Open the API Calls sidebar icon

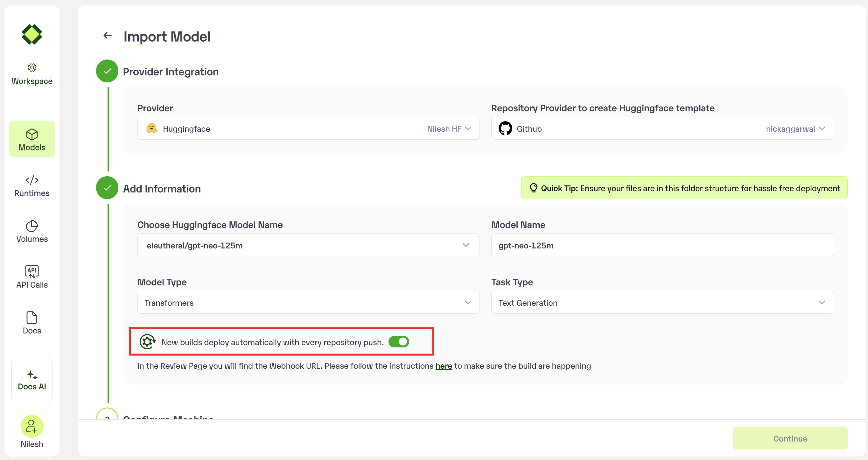32,271
